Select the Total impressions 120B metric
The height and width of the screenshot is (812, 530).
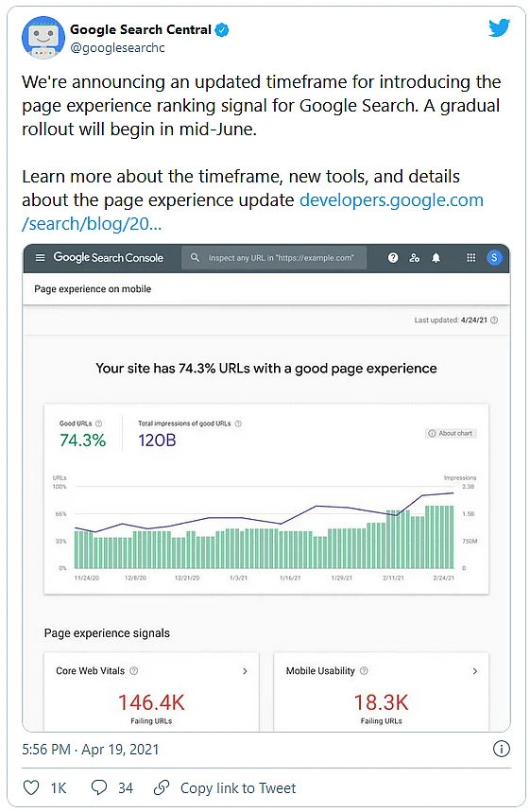pos(190,434)
